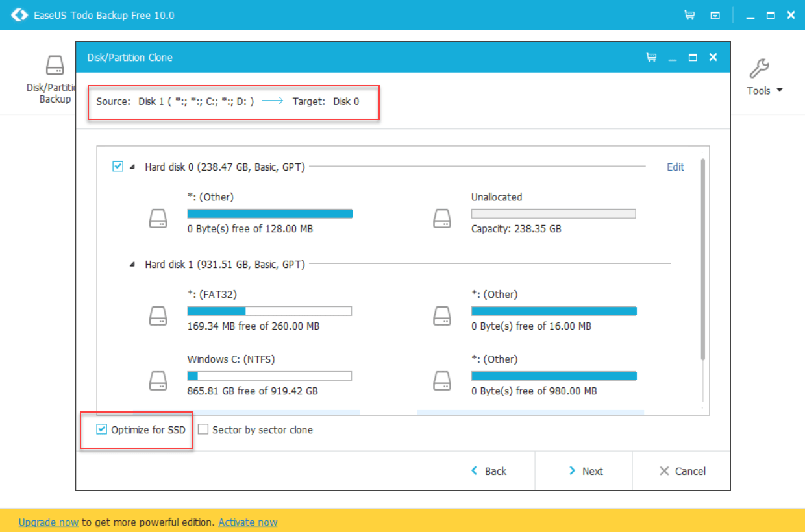805x532 pixels.
Task: Click 0 Byte(s) free of 16.00 MB text
Action: pos(531,326)
